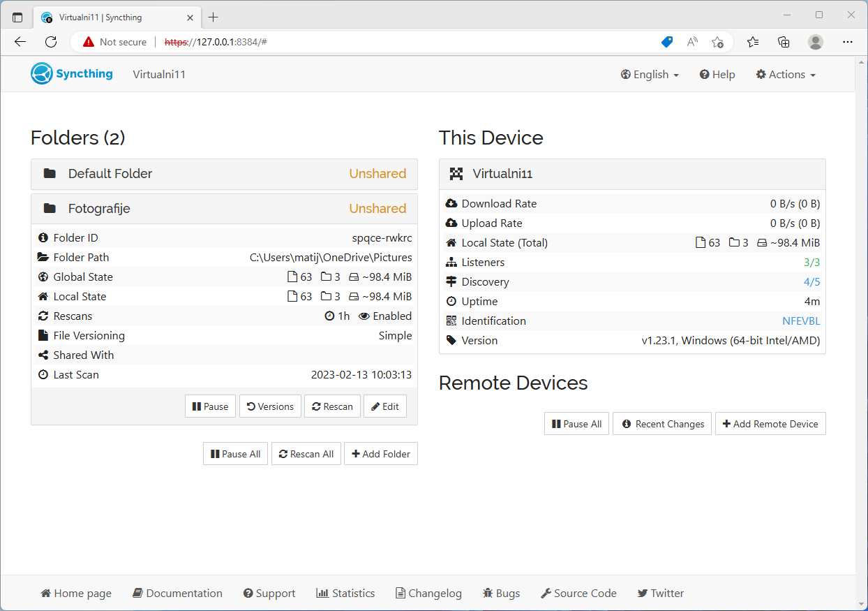Pause all folders with Pause All
The height and width of the screenshot is (611, 868).
235,454
